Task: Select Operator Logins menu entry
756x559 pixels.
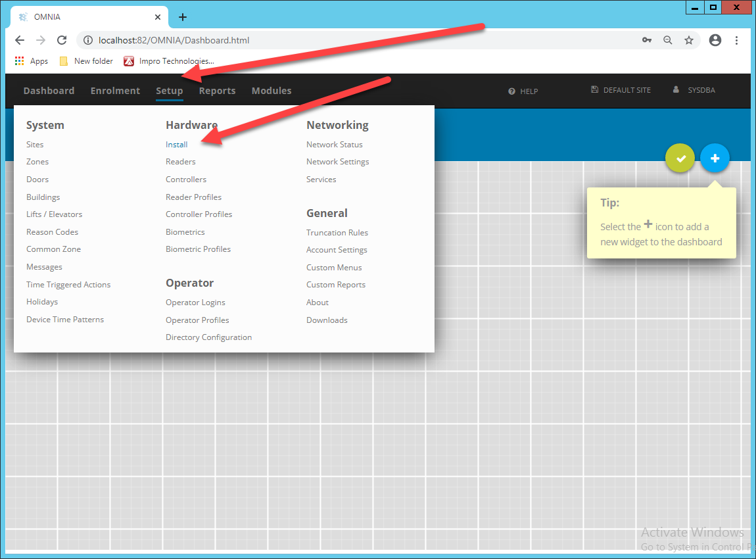Action: click(195, 303)
